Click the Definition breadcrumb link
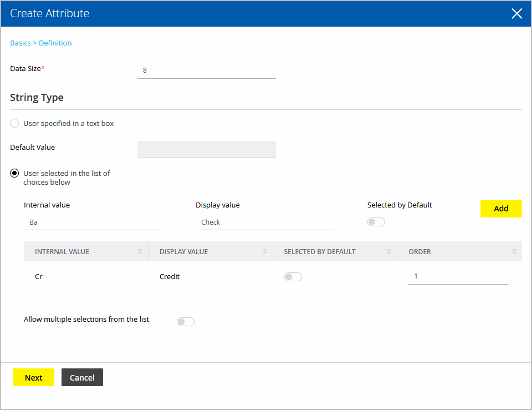 (55, 43)
